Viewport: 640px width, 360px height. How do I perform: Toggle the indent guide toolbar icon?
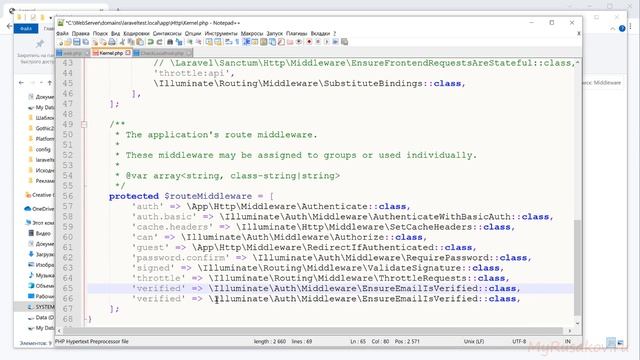(x=246, y=42)
